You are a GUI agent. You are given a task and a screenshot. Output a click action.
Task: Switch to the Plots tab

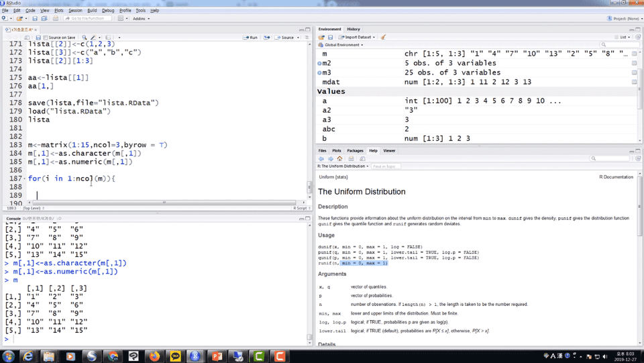click(337, 151)
